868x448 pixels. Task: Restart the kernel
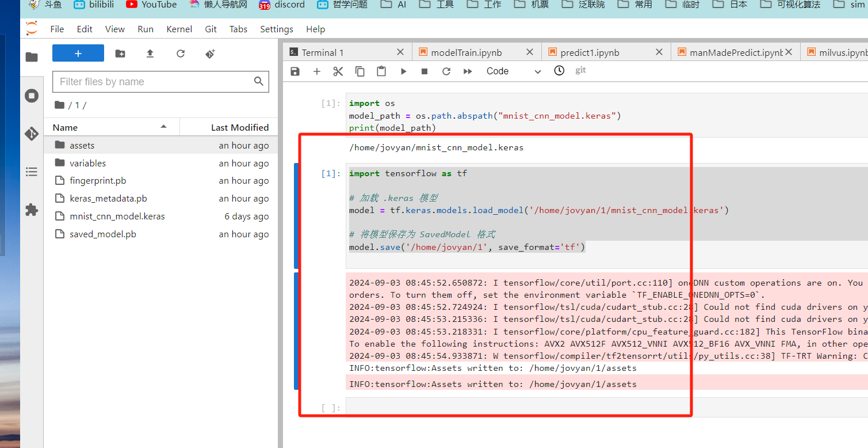(446, 71)
